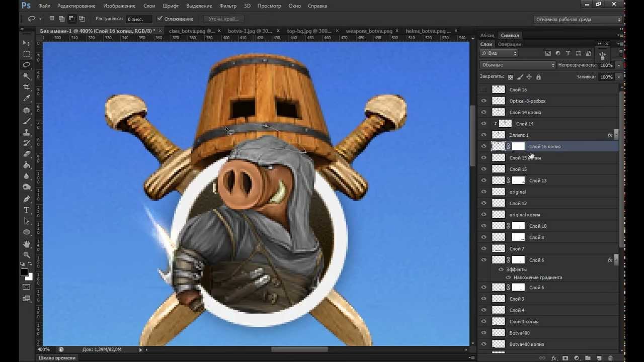Hide the Слой 12 layer
The height and width of the screenshot is (362, 644).
[x=484, y=203]
